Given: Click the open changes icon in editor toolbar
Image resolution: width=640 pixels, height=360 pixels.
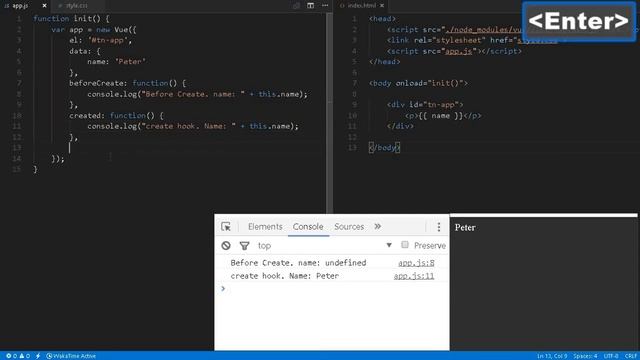Looking at the screenshot, I should (x=297, y=5).
